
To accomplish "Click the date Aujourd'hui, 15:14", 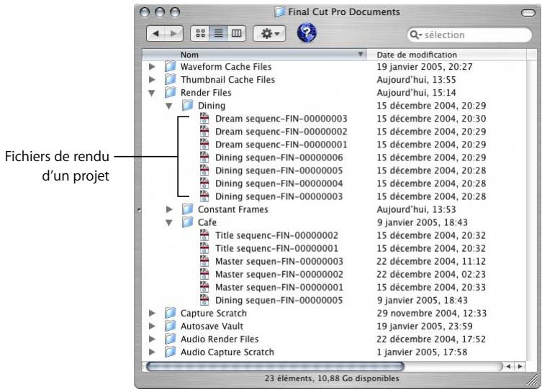I will [x=416, y=93].
